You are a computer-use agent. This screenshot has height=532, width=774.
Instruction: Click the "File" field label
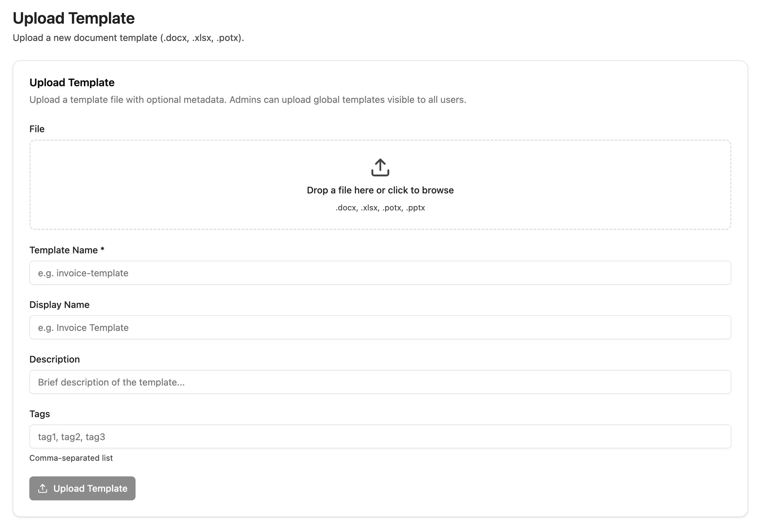pyautogui.click(x=37, y=129)
